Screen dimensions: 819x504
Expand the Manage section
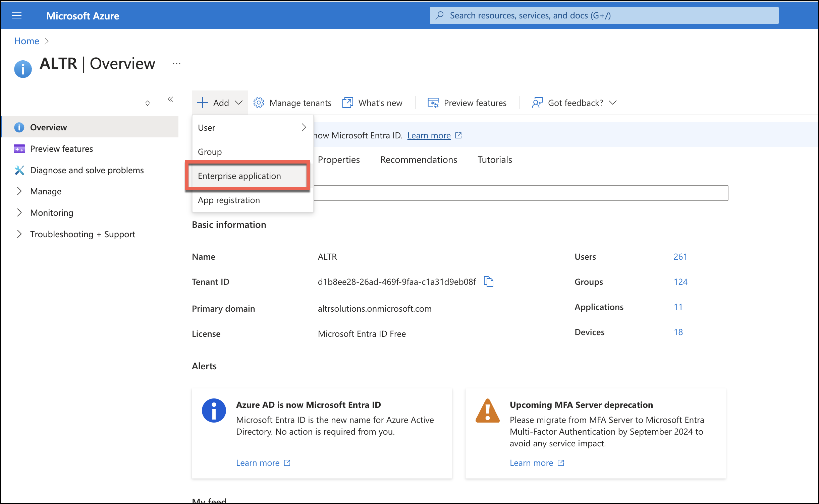click(19, 191)
